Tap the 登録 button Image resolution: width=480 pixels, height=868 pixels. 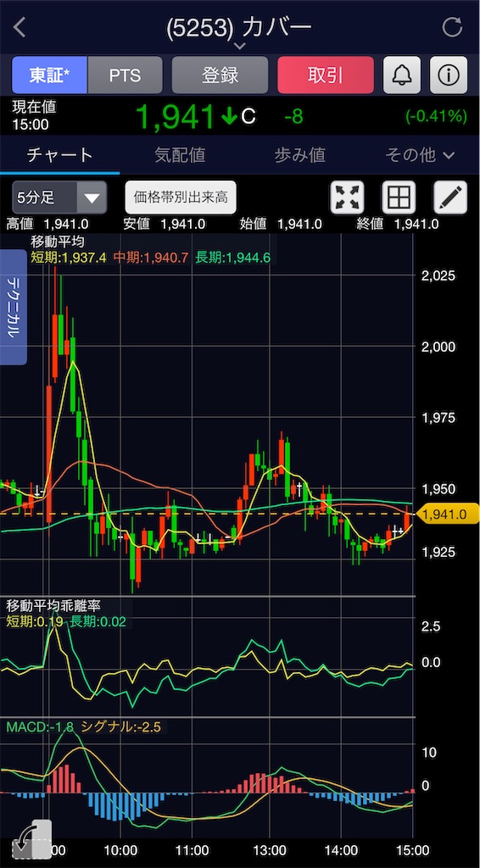pyautogui.click(x=220, y=75)
